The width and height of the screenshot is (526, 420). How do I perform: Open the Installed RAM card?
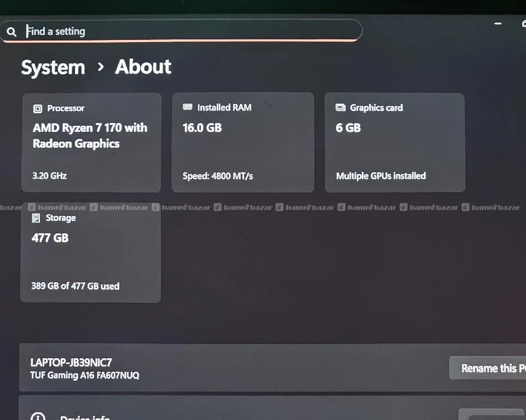tap(243, 142)
